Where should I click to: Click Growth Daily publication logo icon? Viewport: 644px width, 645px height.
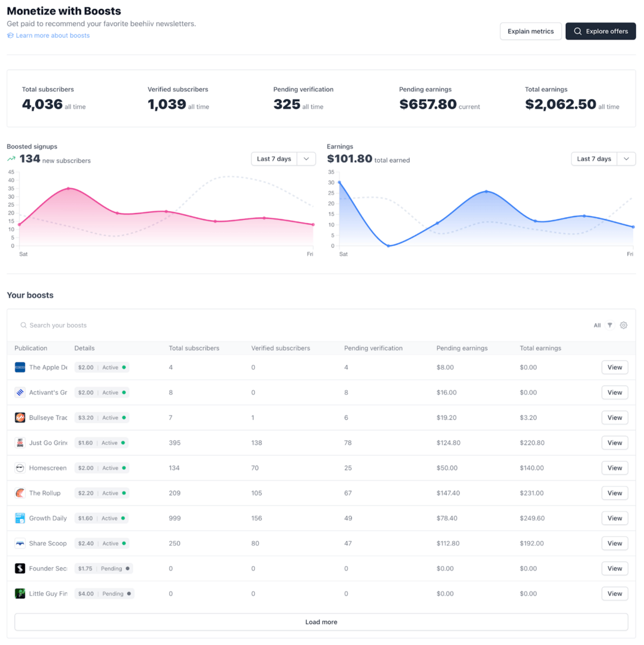pyautogui.click(x=20, y=518)
